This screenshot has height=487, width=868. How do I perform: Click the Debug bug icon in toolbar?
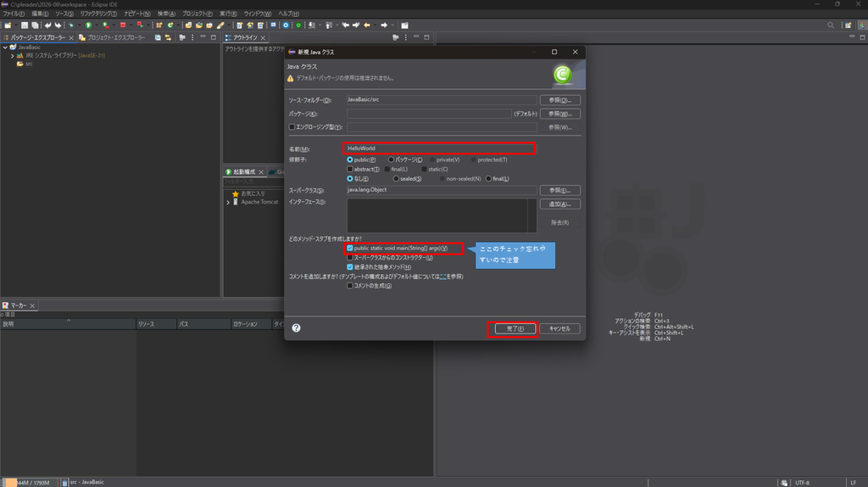(71, 25)
